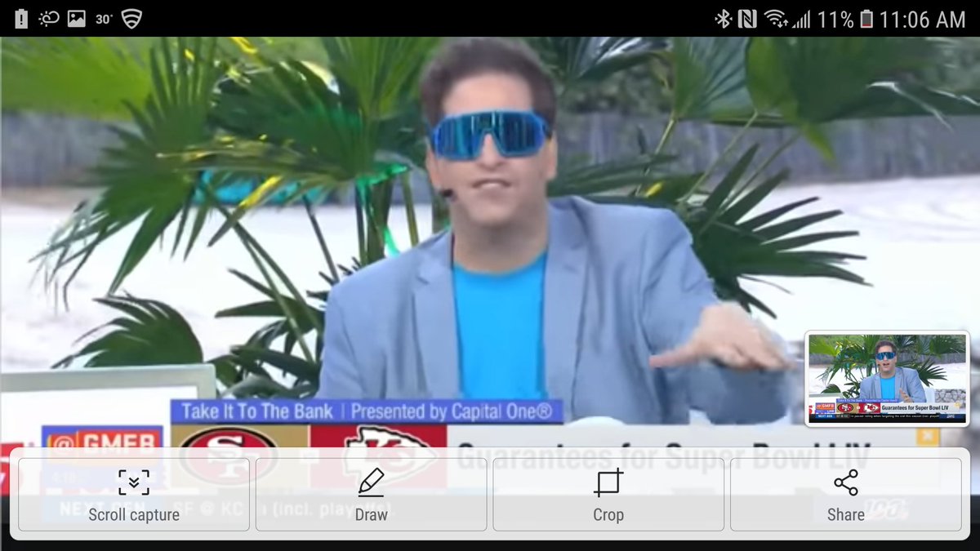Click 'Guarantees for Super Bowl LIV' headline
Viewport: 980px width, 551px height.
(x=662, y=455)
